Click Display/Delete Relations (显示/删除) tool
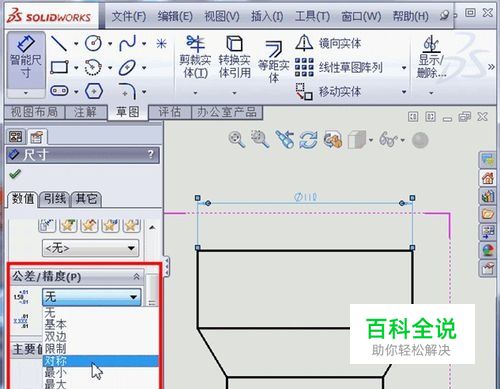 click(x=431, y=57)
